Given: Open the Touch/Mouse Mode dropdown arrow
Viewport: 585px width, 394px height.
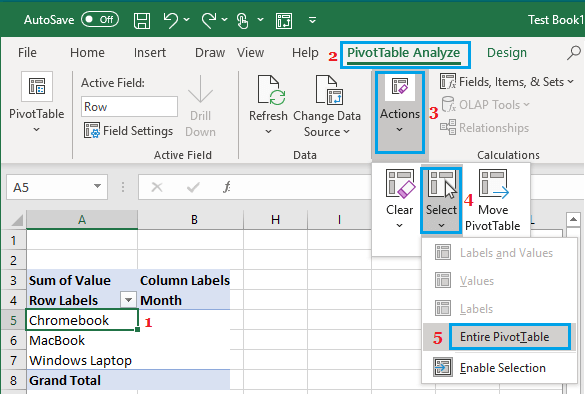Looking at the screenshot, I should click(x=260, y=19).
